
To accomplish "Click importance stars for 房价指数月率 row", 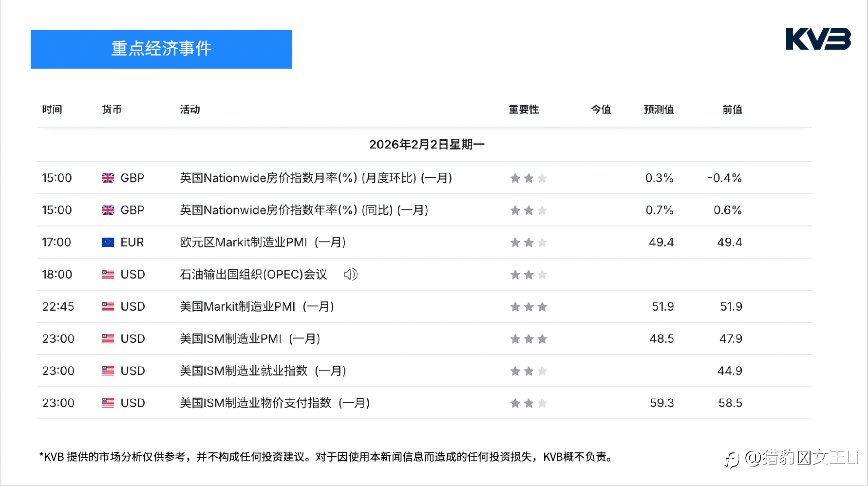I will click(528, 178).
